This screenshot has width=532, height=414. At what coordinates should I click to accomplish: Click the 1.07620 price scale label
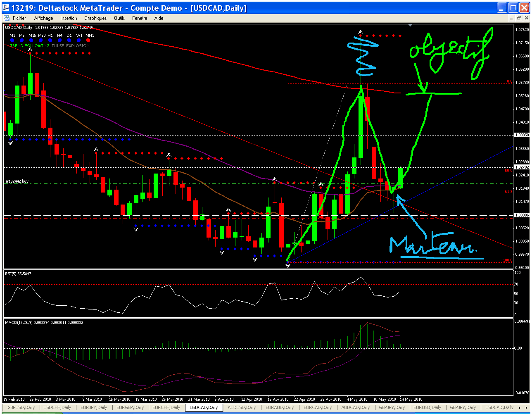(x=522, y=29)
